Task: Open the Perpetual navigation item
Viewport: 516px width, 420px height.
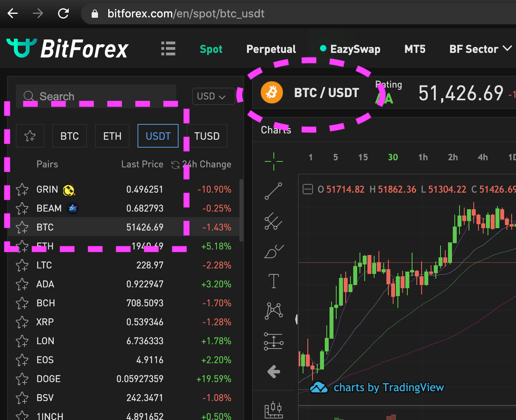Action: click(x=271, y=49)
